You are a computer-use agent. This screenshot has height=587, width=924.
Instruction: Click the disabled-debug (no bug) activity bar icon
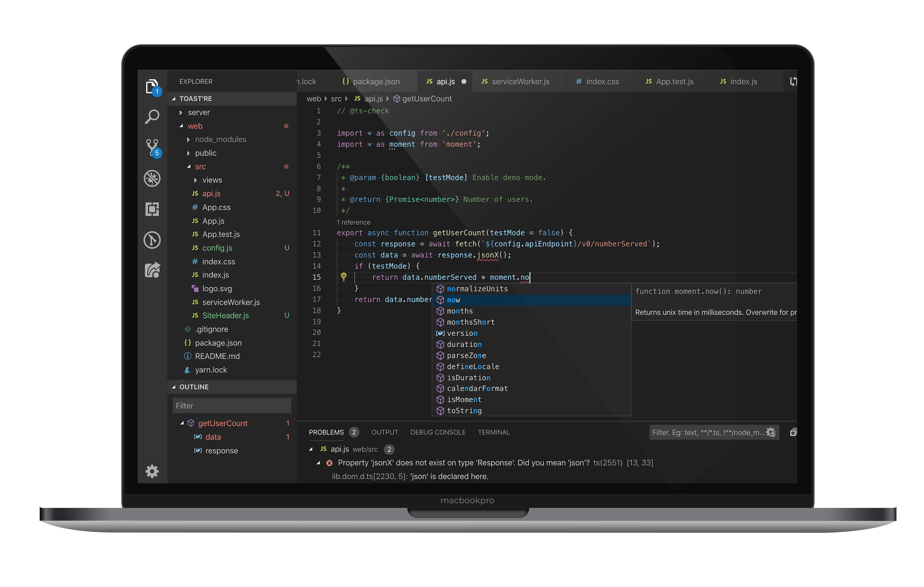[x=152, y=178]
